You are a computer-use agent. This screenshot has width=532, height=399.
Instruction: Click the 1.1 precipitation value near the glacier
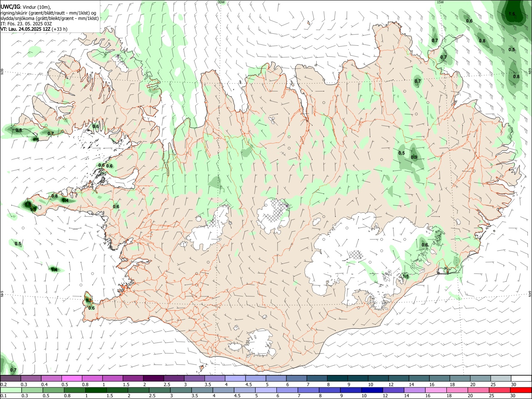click(406, 276)
